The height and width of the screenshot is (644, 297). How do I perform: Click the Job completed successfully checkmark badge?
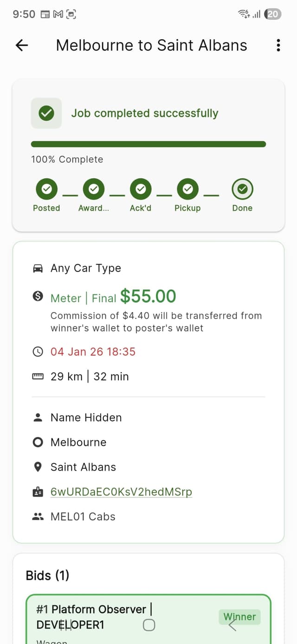click(x=46, y=112)
